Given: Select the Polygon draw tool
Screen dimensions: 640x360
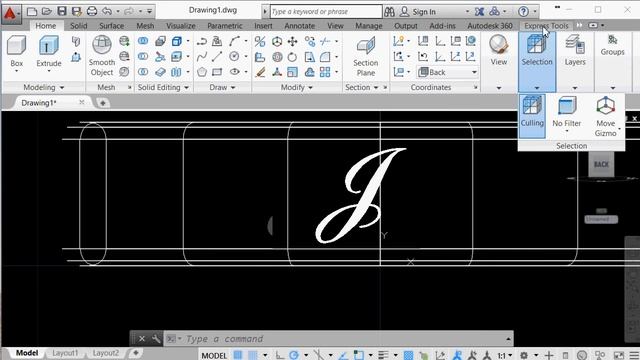Looking at the screenshot, I should point(202,72).
